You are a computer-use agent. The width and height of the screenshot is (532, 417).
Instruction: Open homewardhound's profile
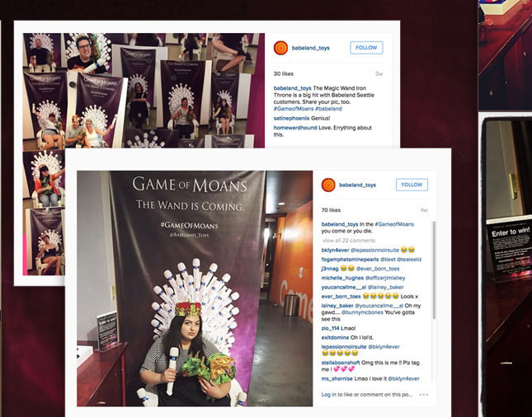click(295, 128)
